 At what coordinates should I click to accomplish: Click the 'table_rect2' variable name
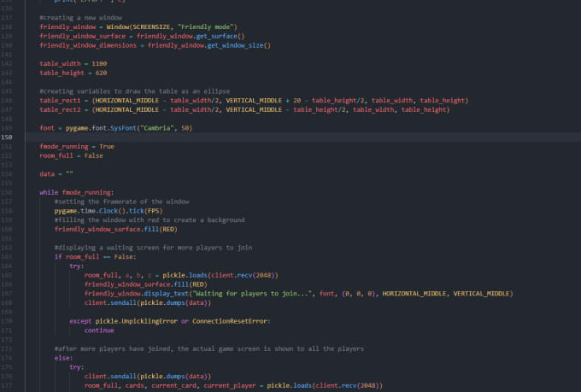(x=60, y=109)
